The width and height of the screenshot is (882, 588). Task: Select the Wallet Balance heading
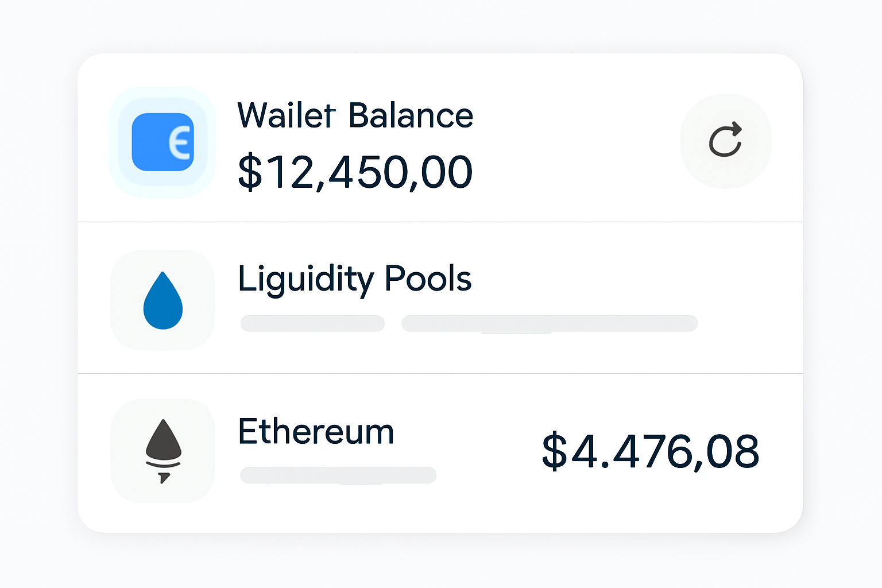355,115
